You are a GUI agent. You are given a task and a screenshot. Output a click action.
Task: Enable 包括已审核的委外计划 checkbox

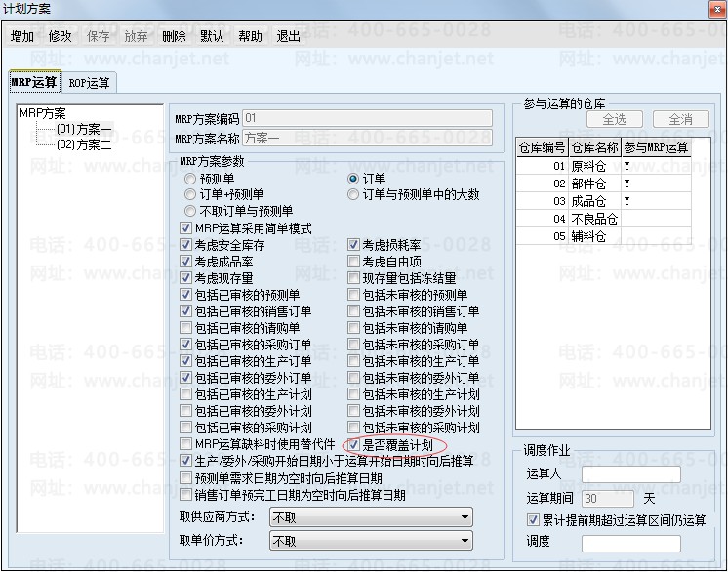click(x=185, y=411)
